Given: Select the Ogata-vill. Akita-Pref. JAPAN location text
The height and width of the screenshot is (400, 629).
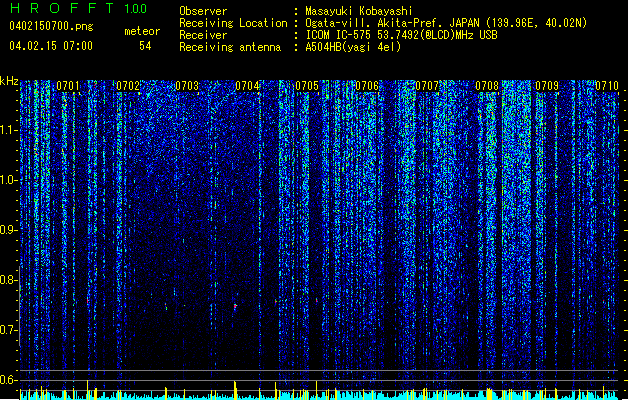Looking at the screenshot, I should coord(446,23).
